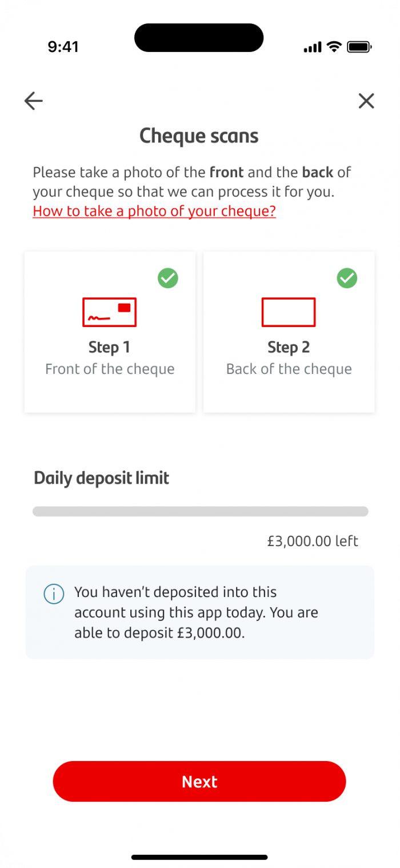Tap the back arrow icon
The width and height of the screenshot is (400, 868).
tap(33, 101)
